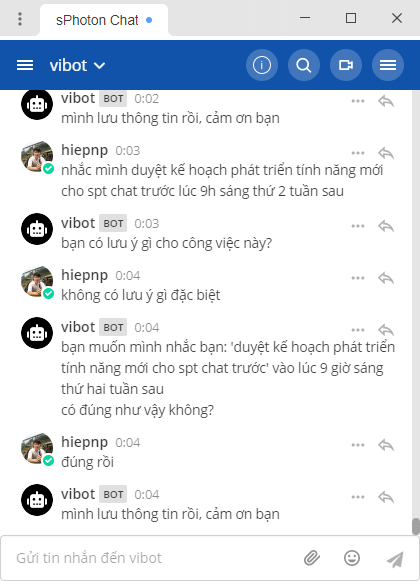Open the right-side hamburger menu in header

[x=388, y=65]
